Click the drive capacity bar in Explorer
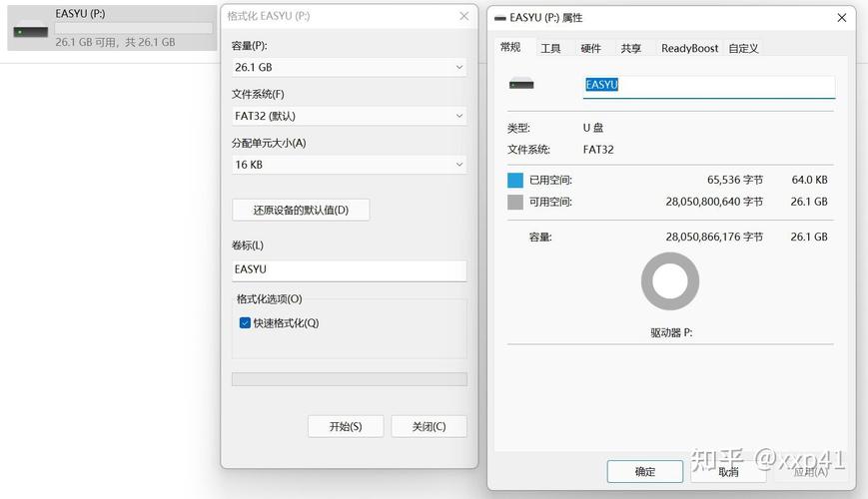Screen dimensions: 868x499 tap(134, 28)
